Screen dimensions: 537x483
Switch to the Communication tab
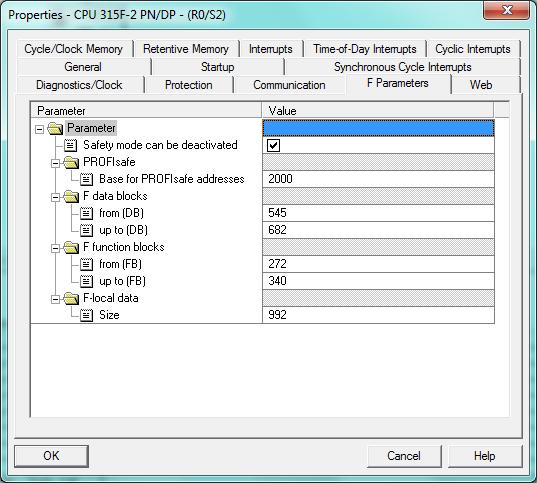(x=289, y=85)
